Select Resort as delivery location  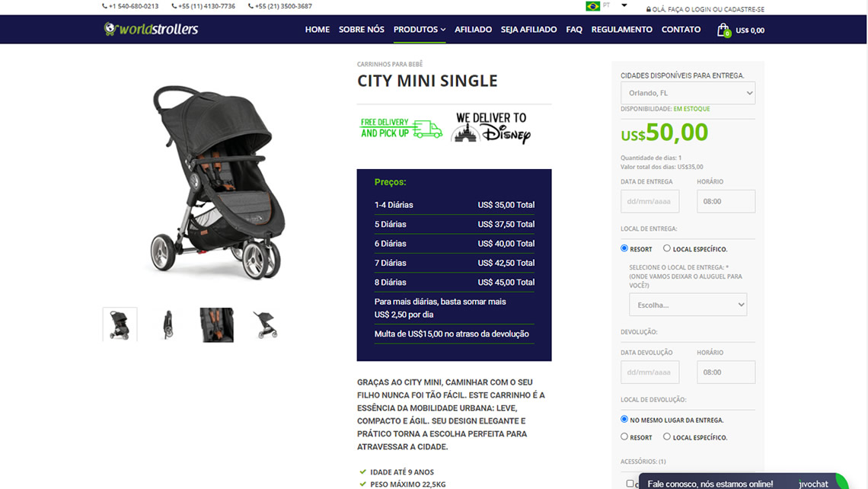[x=624, y=248]
